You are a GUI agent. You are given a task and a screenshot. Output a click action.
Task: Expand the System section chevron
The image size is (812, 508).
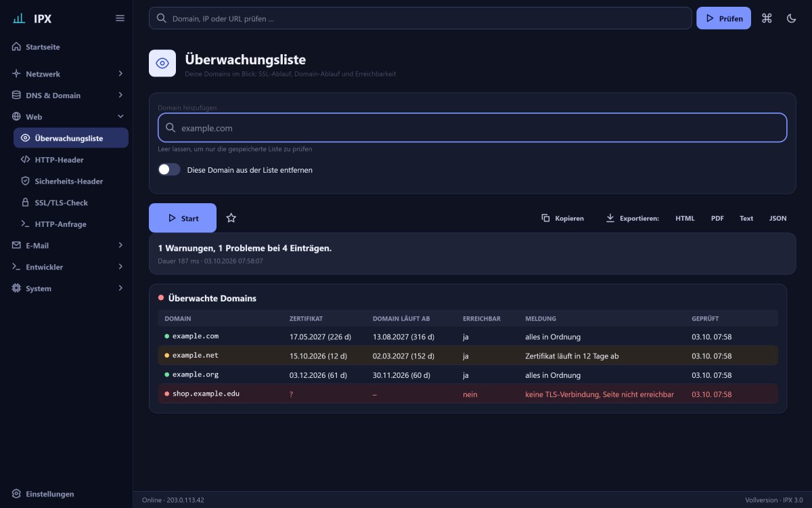120,288
